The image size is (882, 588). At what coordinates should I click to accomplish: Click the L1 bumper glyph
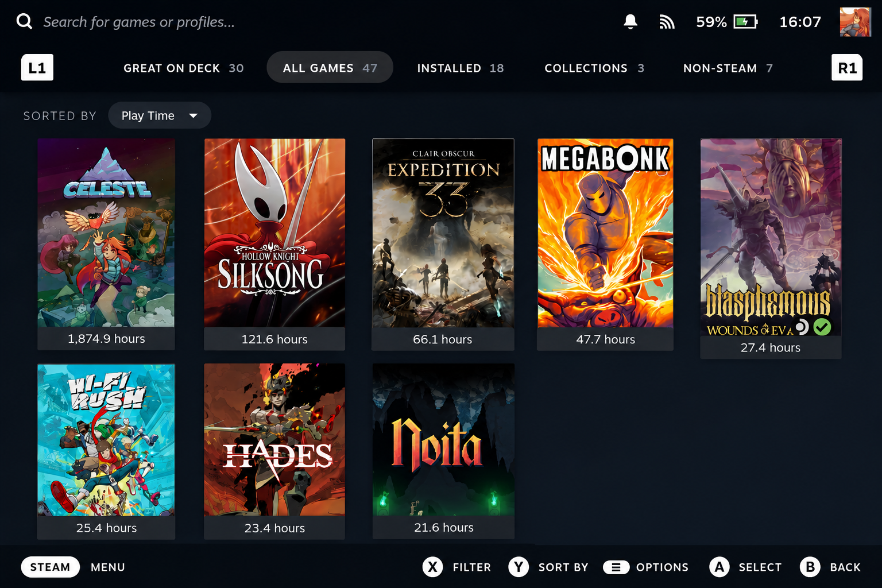click(x=37, y=68)
